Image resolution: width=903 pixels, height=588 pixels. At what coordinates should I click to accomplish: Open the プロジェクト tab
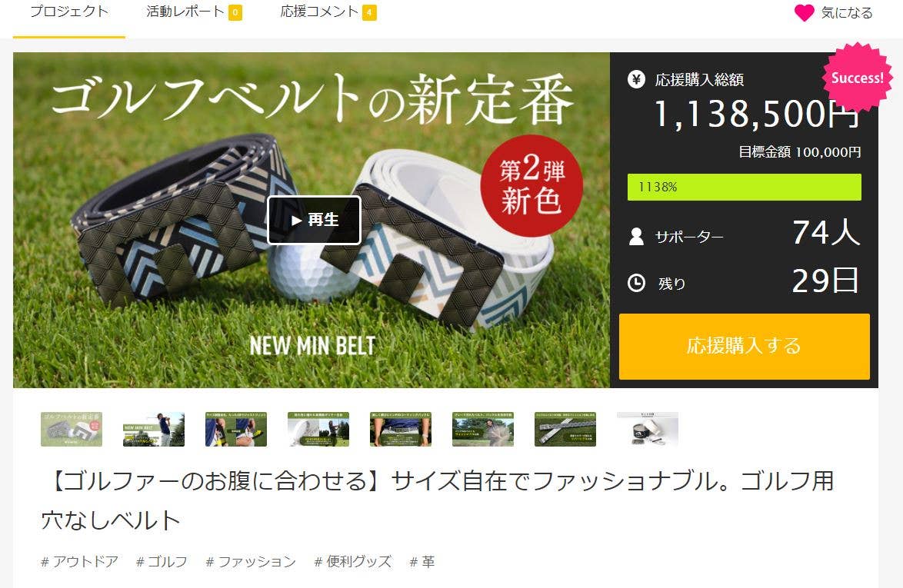tap(69, 12)
